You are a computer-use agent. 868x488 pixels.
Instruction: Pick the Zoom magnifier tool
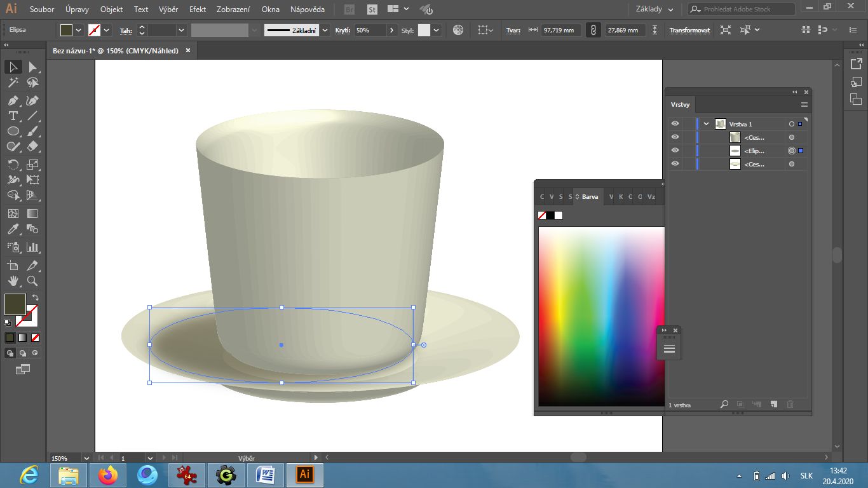point(32,281)
